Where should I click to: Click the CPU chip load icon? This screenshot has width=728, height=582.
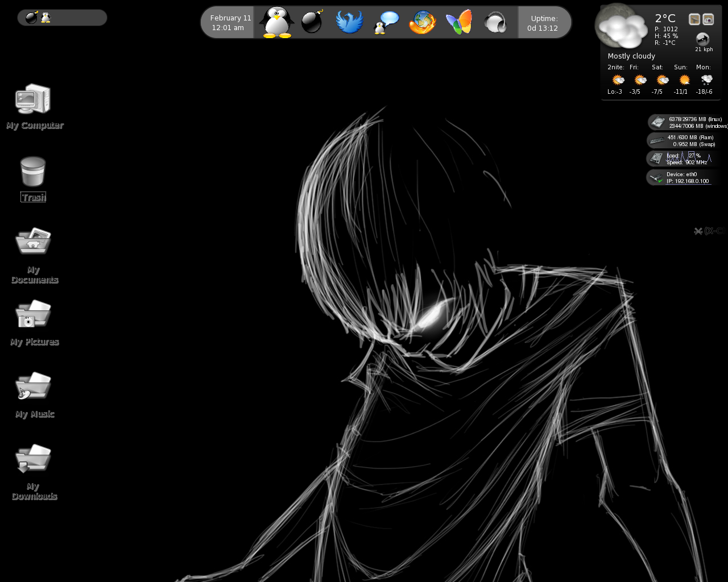click(x=657, y=158)
